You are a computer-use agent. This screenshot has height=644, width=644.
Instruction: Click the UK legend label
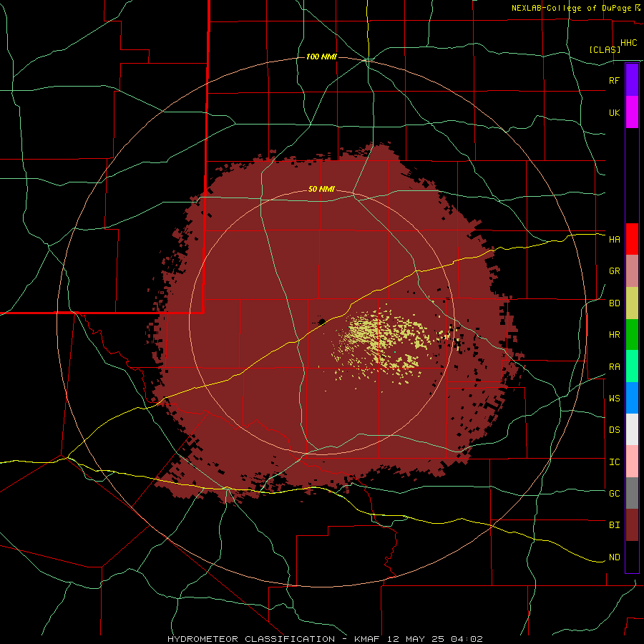[x=614, y=112]
